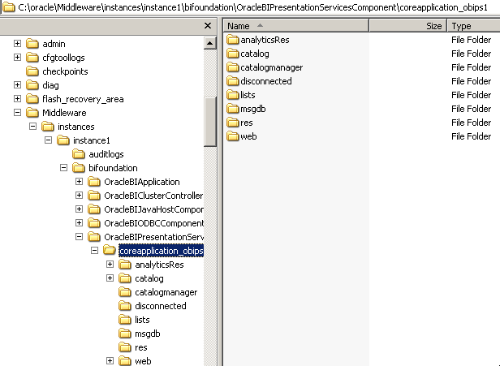Select the checkpoints label in tree
Image resolution: width=500 pixels, height=366 pixels.
[x=65, y=72]
